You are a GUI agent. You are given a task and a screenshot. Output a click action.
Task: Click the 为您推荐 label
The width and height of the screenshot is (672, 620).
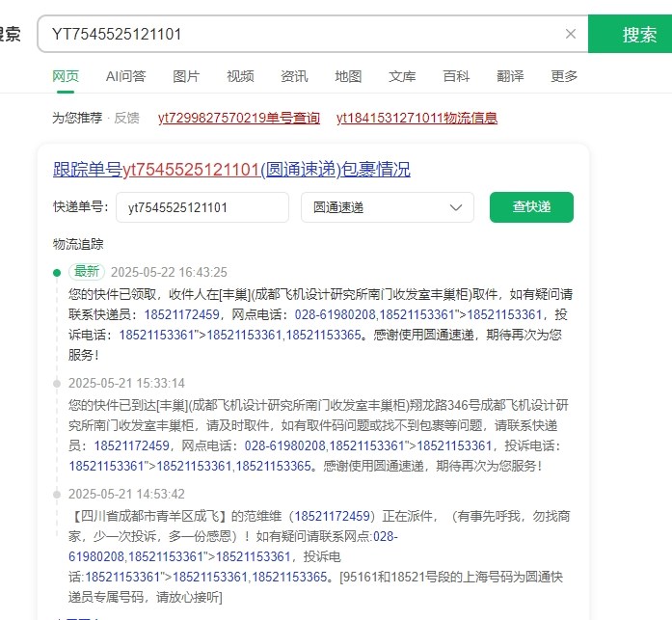click(77, 118)
